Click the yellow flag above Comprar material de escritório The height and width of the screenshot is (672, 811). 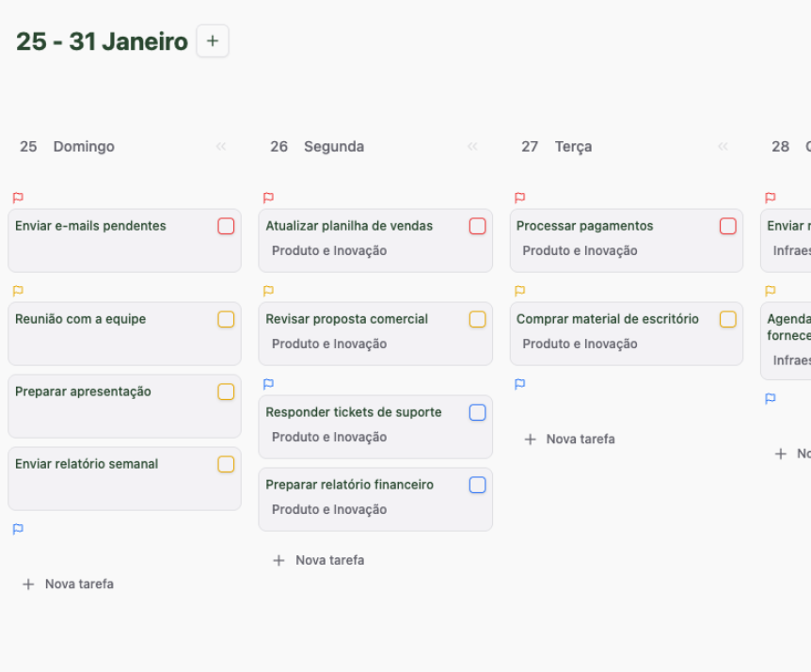coord(519,291)
